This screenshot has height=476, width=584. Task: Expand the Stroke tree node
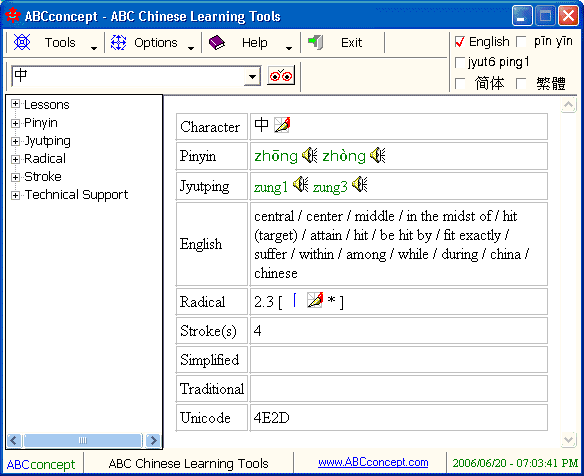pyautogui.click(x=15, y=177)
